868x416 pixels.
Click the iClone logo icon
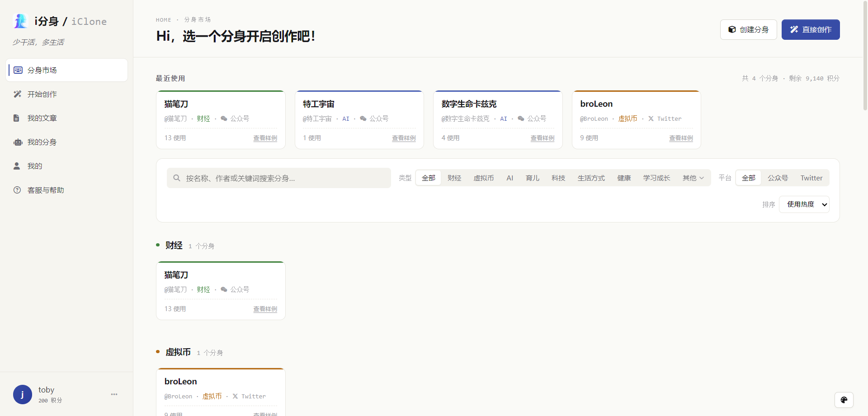tap(20, 21)
